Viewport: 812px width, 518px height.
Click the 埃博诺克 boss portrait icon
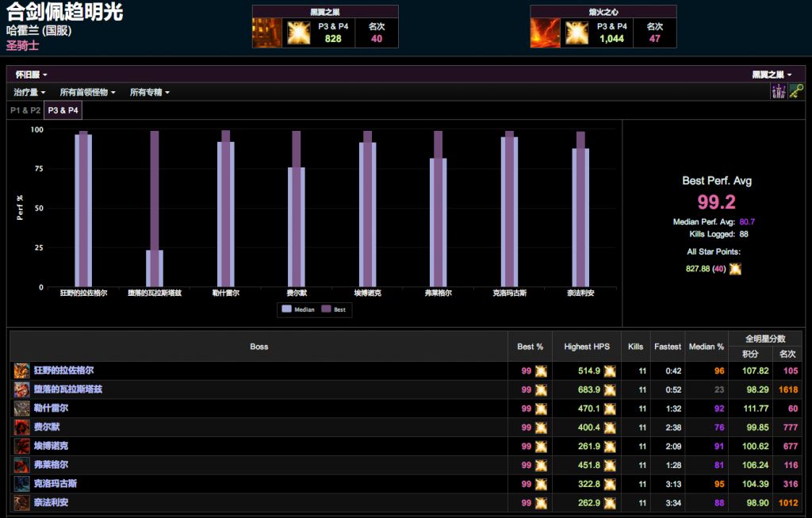(21, 446)
